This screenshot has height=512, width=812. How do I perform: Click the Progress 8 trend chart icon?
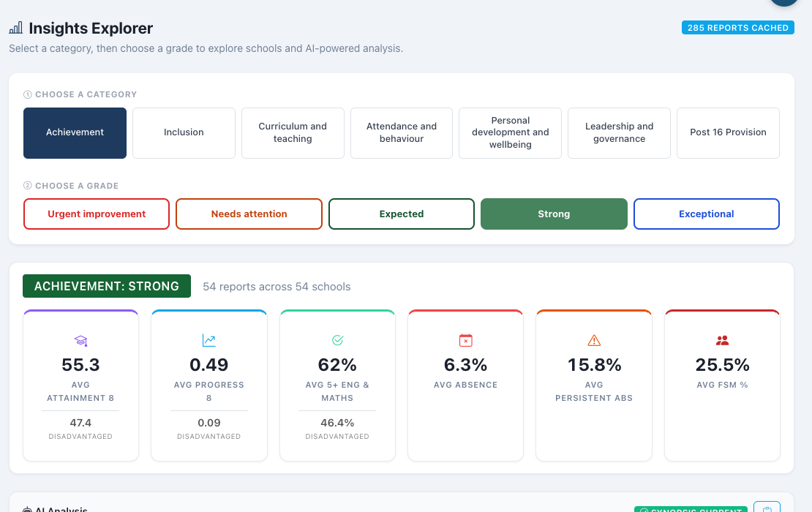208,340
